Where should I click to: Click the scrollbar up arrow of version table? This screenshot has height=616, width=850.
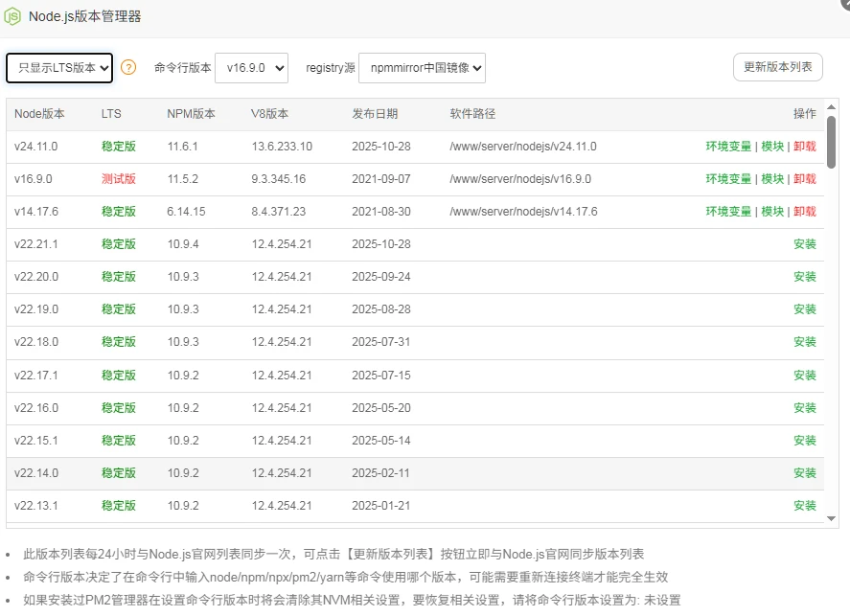[831, 106]
